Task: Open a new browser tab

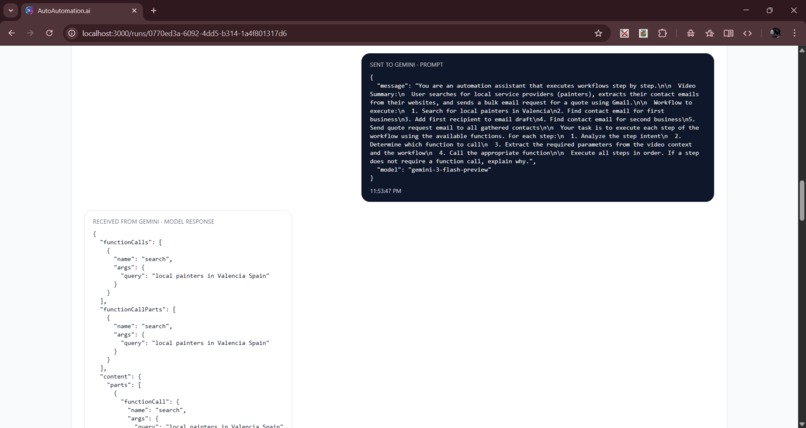Action: 153,10
